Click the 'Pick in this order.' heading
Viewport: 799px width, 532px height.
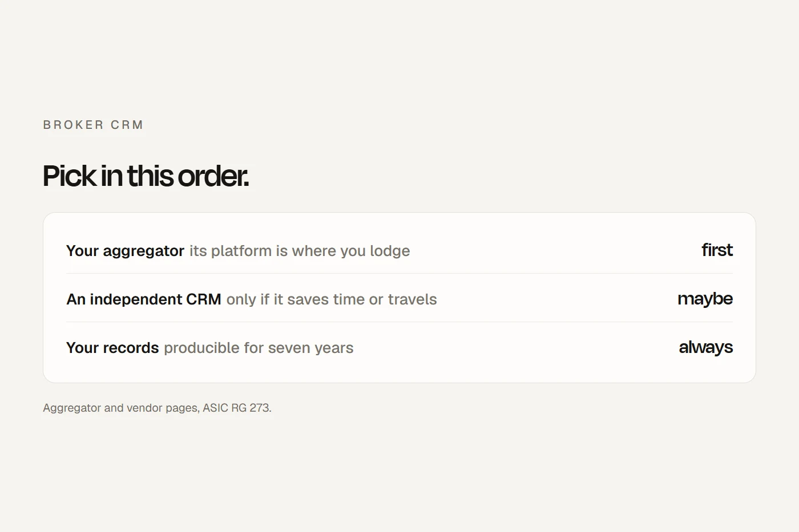pos(146,176)
